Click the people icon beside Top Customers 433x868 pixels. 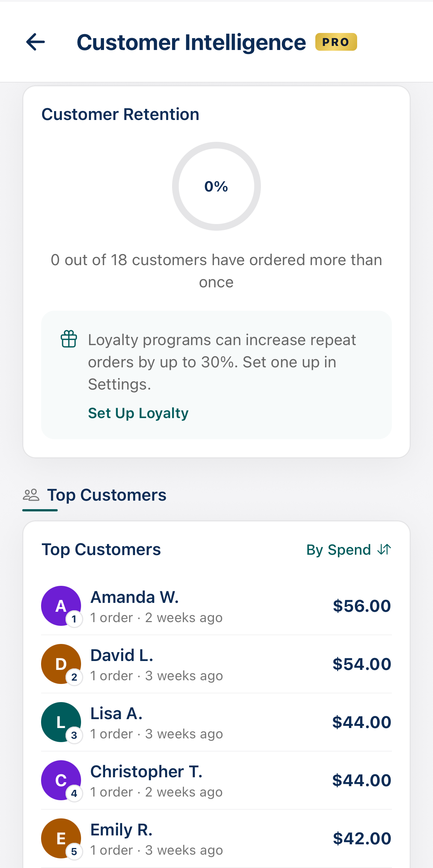point(31,495)
